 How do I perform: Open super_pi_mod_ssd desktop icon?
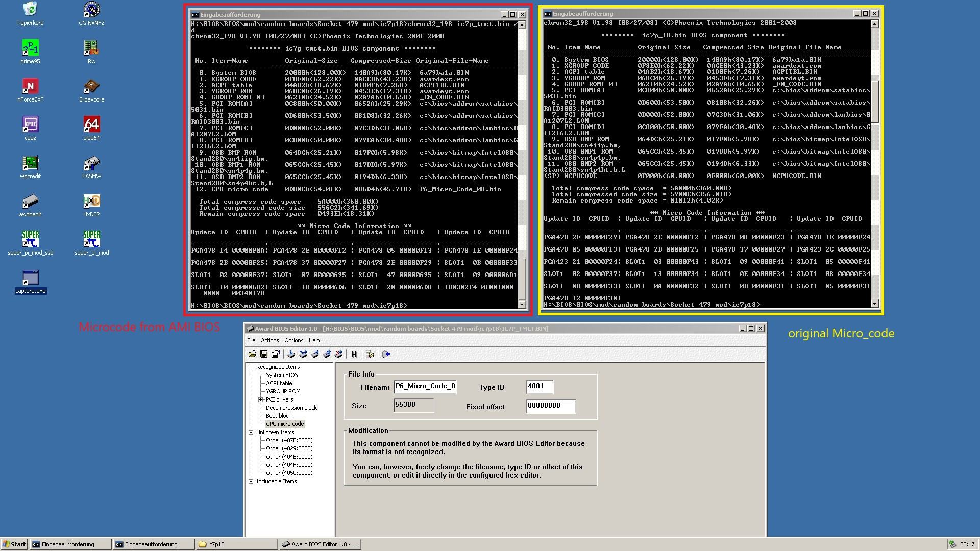tap(30, 243)
